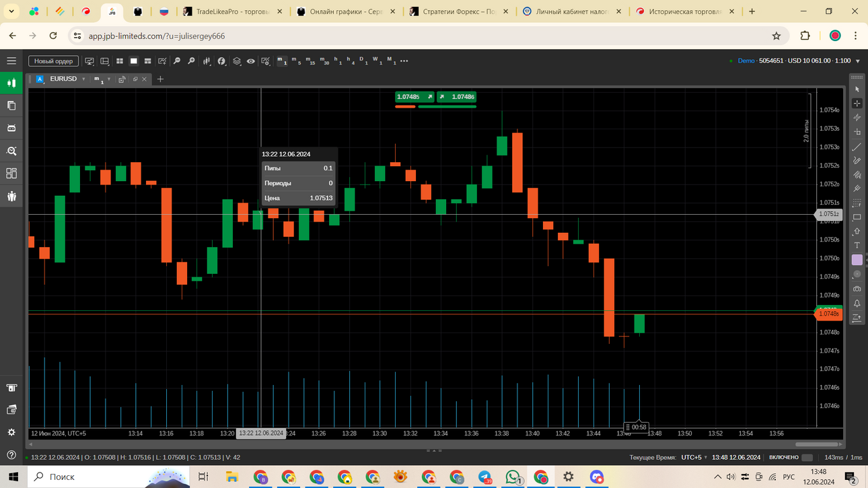This screenshot has width=868, height=488.
Task: Select the W1 timeframe
Action: tap(377, 61)
